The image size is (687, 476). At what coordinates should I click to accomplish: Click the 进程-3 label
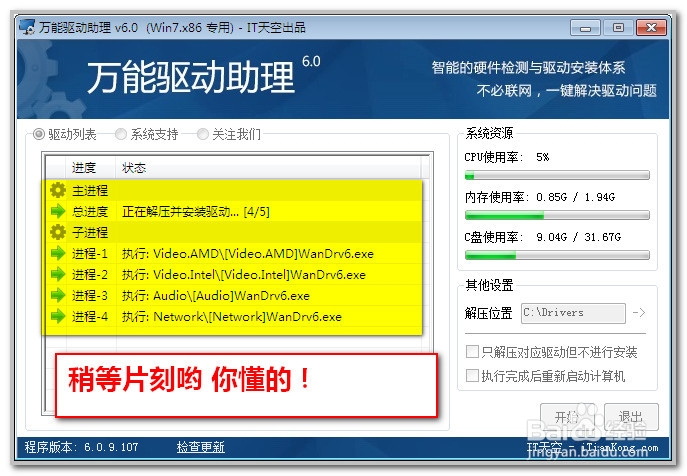90,295
